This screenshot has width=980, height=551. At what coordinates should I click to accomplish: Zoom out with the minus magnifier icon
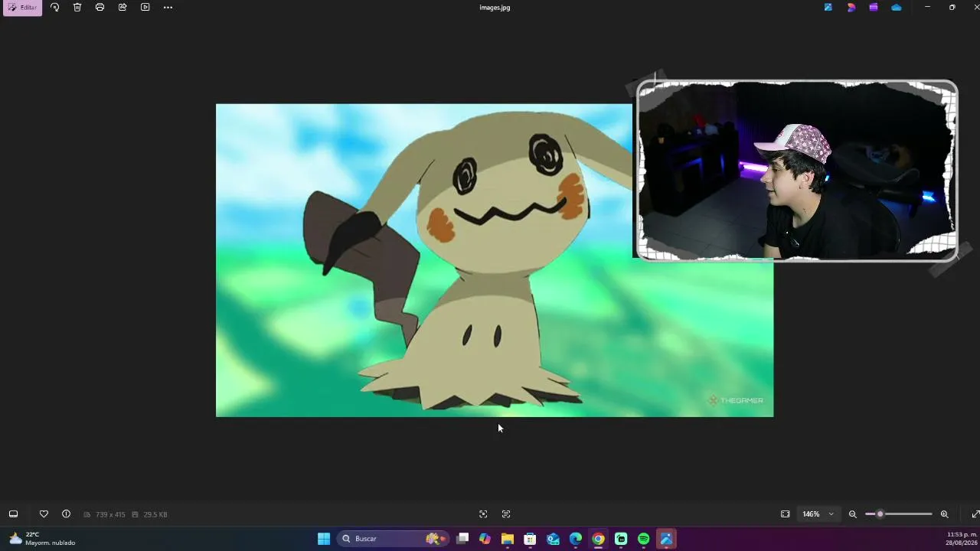(x=852, y=514)
